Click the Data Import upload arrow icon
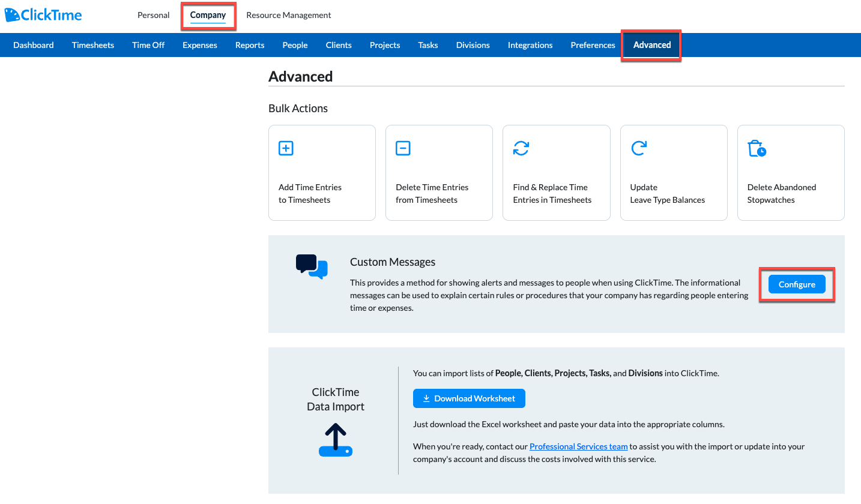 click(336, 440)
